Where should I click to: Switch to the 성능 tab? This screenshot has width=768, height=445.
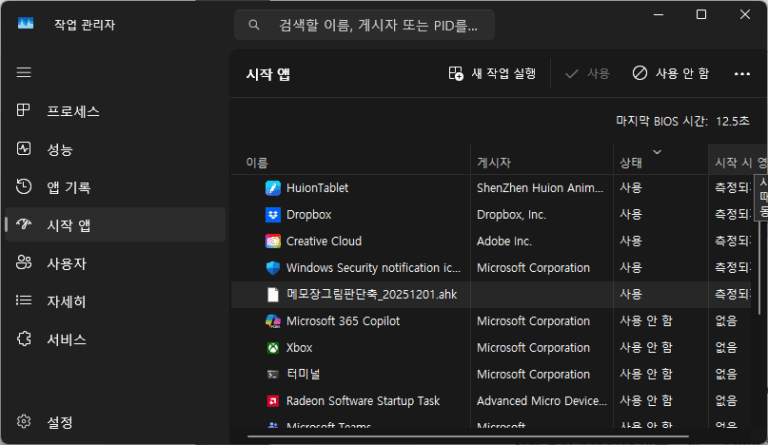pos(60,149)
